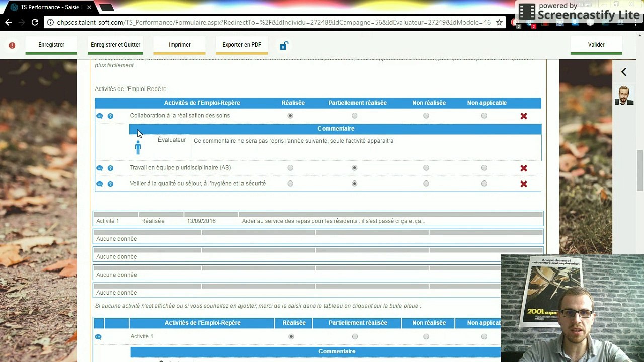Click the 'Aider au service des repas' history entry
The image size is (644, 362).
click(333, 221)
